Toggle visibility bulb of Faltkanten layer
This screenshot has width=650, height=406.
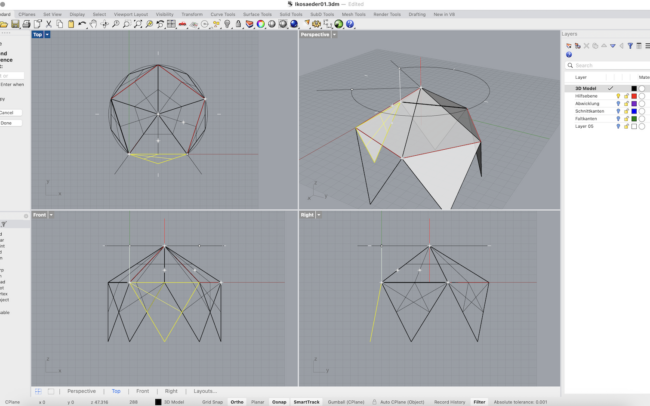point(618,119)
